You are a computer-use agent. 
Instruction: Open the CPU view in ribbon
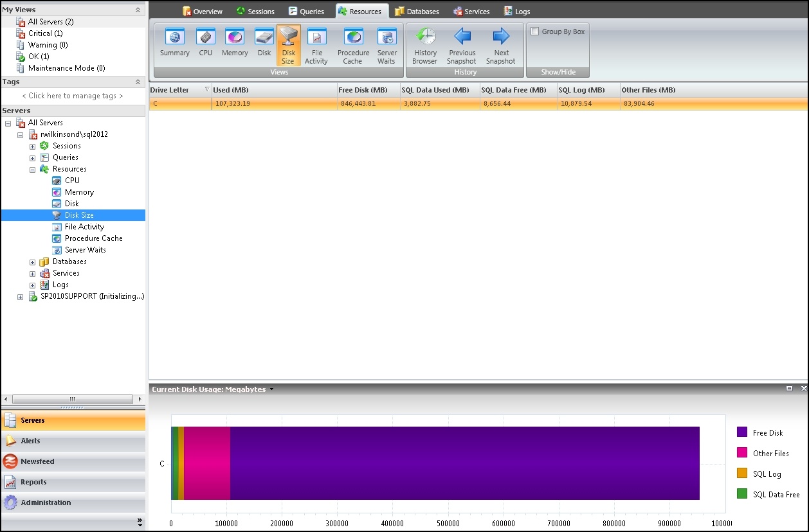coord(206,44)
